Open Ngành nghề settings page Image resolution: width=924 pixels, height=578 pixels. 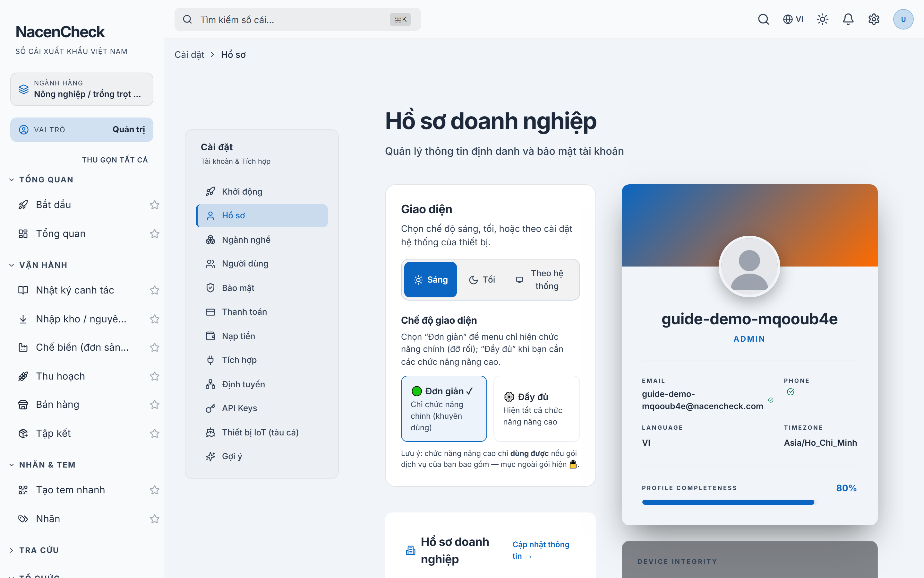pos(262,240)
